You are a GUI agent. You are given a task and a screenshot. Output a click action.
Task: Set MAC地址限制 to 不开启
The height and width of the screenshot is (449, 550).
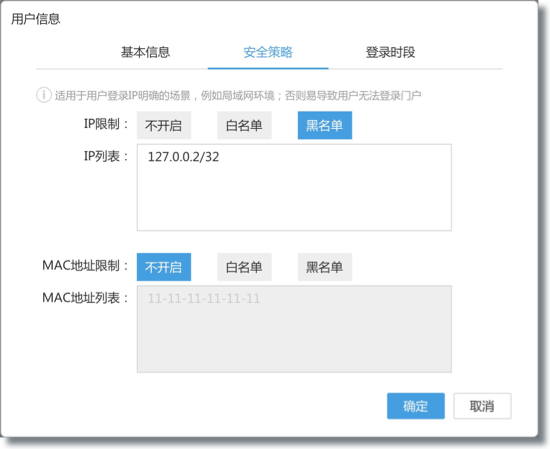(164, 267)
